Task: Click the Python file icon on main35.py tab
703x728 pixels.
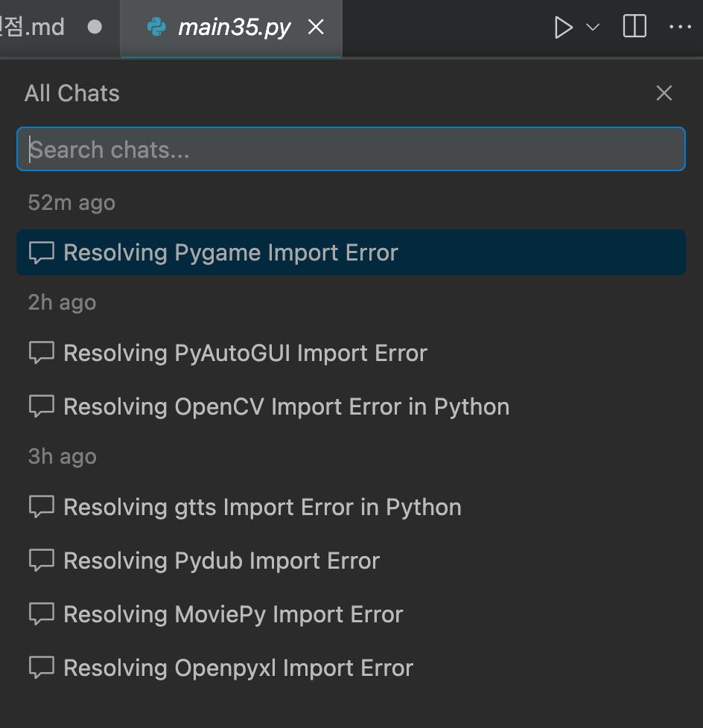Action: pos(156,28)
